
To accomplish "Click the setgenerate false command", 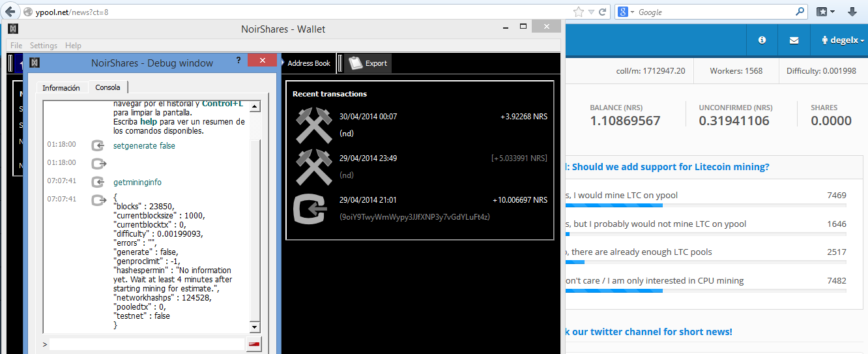I will click(x=144, y=146).
